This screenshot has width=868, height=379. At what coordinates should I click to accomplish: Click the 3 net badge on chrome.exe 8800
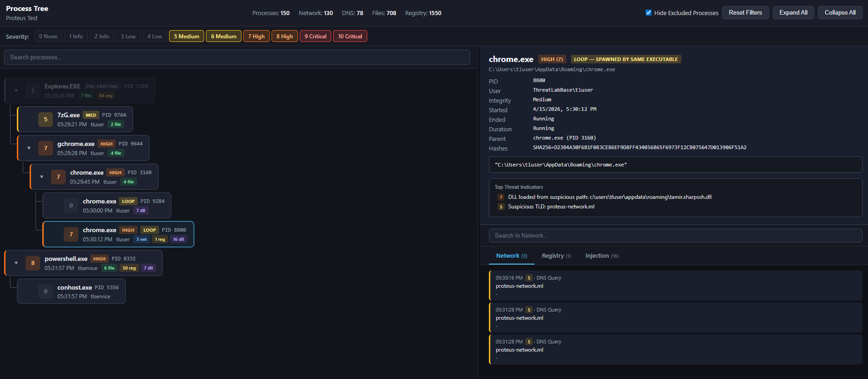point(142,239)
